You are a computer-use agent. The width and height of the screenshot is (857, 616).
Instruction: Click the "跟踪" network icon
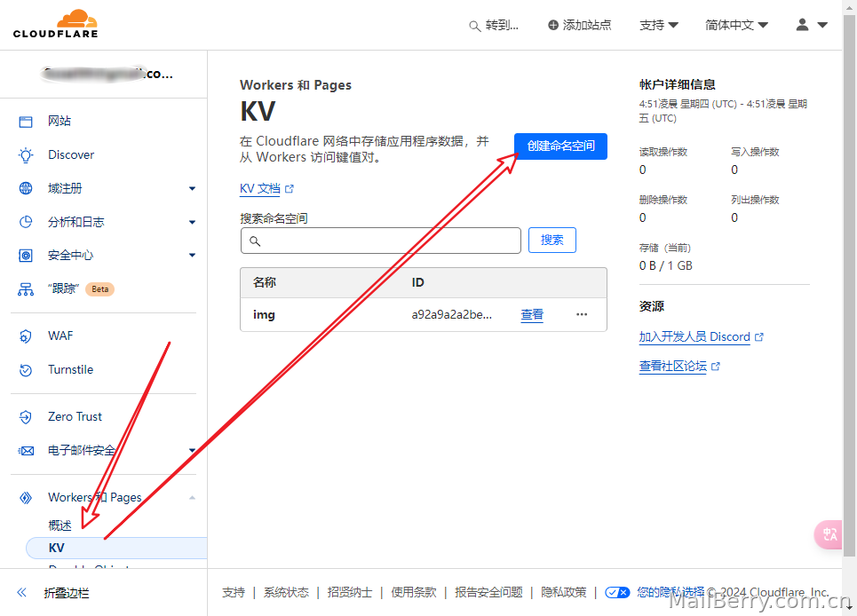pos(26,288)
